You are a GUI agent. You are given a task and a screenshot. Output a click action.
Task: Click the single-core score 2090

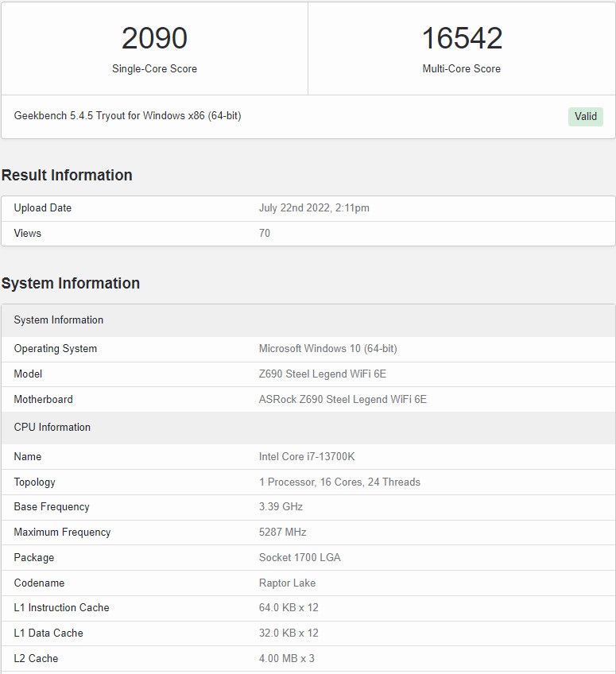click(154, 38)
